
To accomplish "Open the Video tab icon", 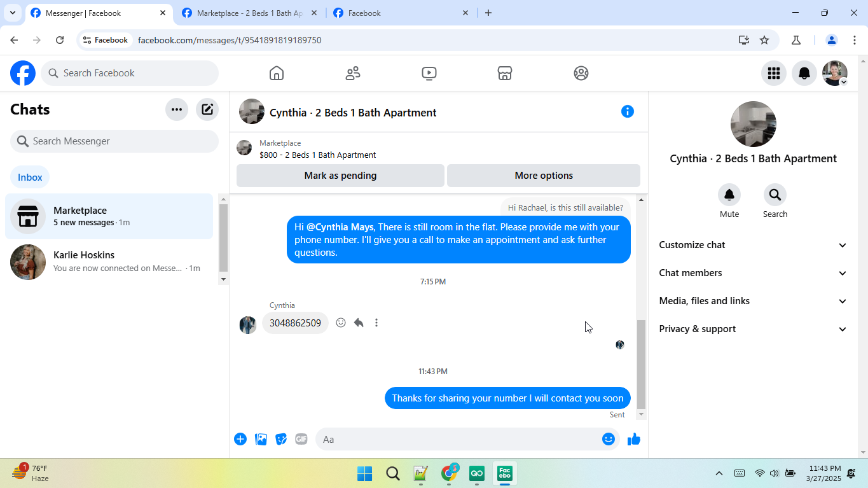I will (x=429, y=73).
